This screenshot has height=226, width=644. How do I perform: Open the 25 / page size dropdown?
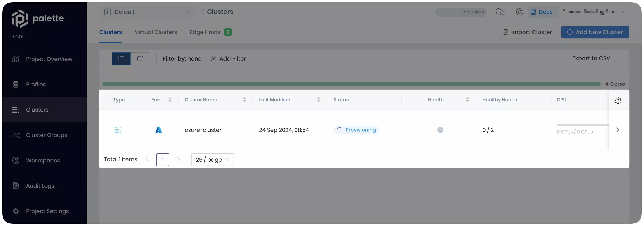coord(212,159)
